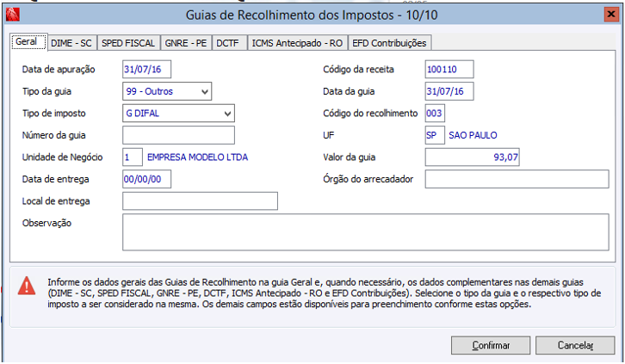The width and height of the screenshot is (625, 364).
Task: Open ICMS Antecipado - RO tab
Action: (299, 43)
